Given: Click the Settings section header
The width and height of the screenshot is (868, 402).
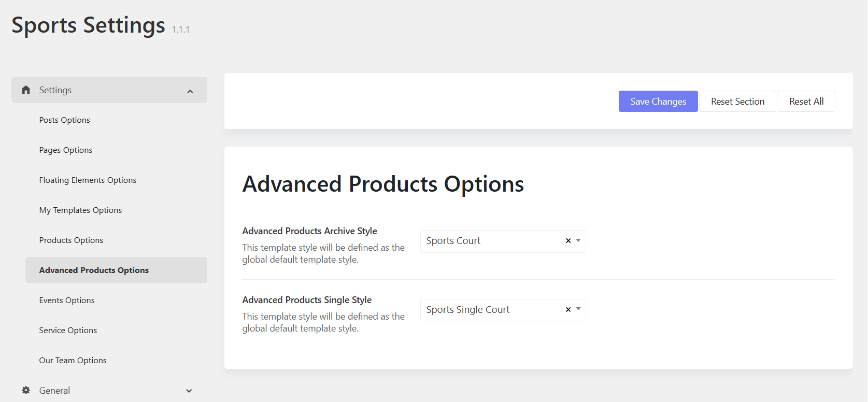Looking at the screenshot, I should 109,90.
